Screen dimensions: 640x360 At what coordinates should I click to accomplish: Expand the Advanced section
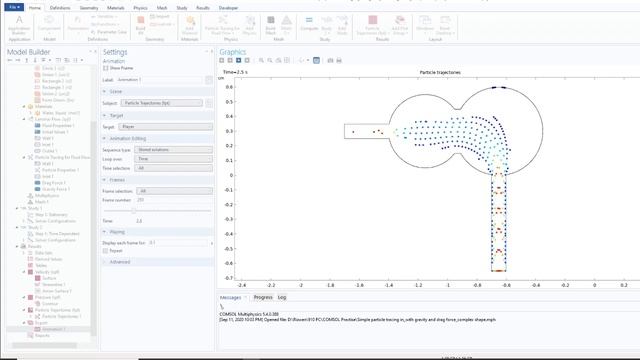[x=104, y=262]
